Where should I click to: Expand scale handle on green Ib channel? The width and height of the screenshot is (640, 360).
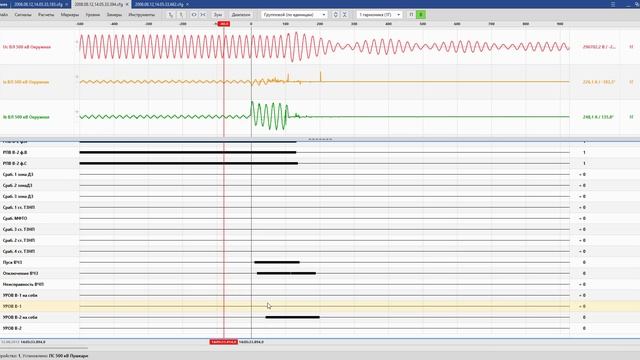(77, 112)
